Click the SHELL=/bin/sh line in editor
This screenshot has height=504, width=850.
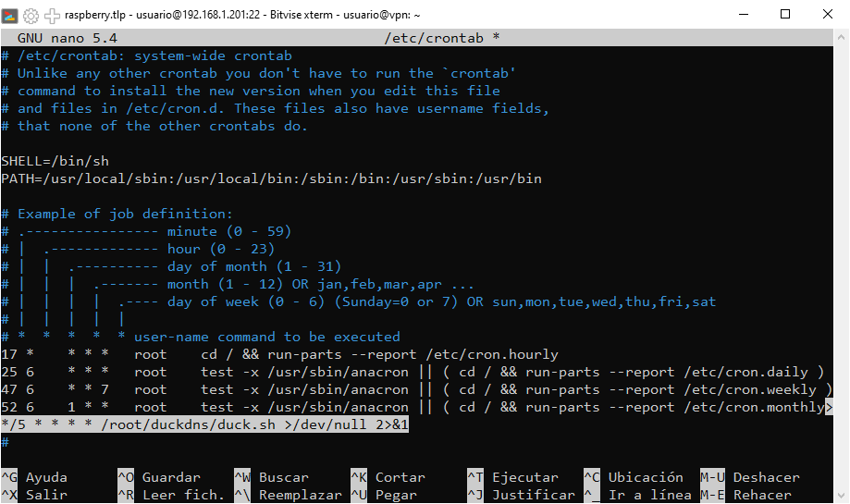tap(55, 161)
